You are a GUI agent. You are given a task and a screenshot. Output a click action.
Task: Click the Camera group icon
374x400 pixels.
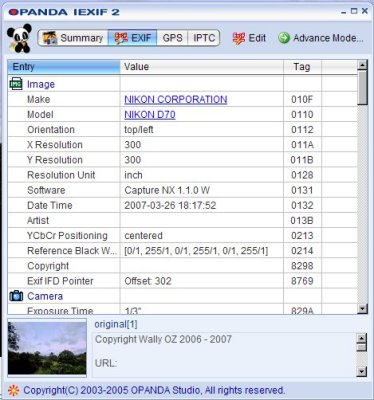tap(16, 296)
